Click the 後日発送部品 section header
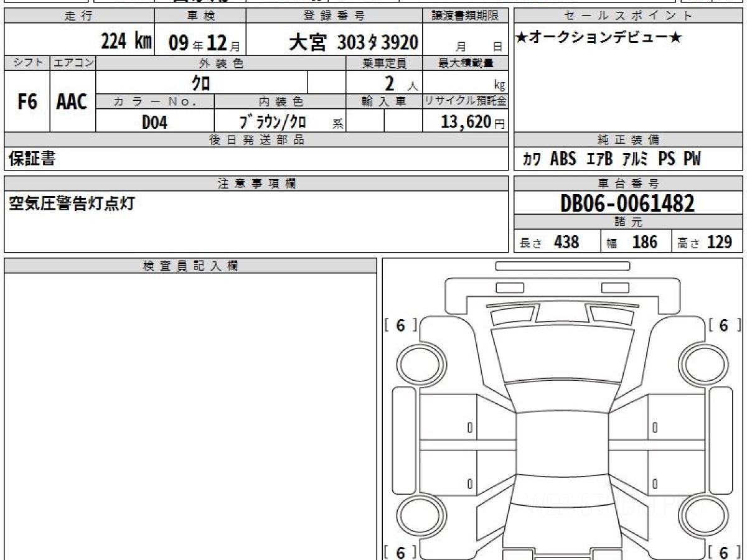Viewport: 747px width, 560px height. (x=256, y=140)
